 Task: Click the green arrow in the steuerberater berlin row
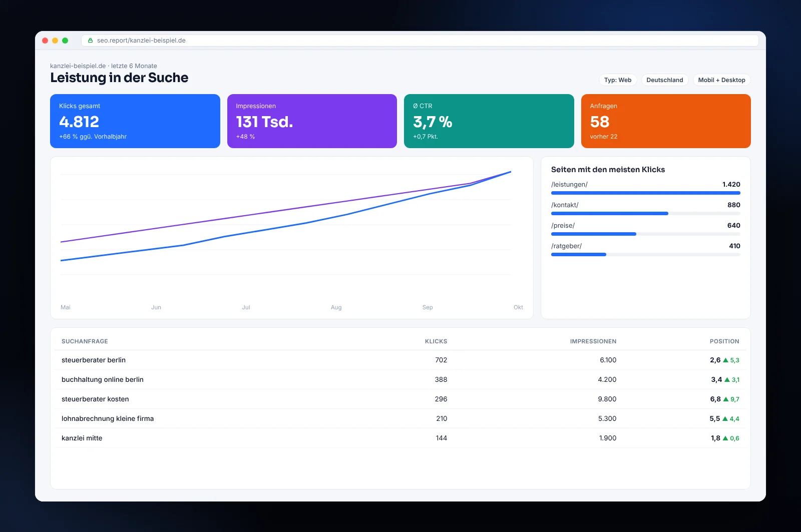tap(725, 360)
